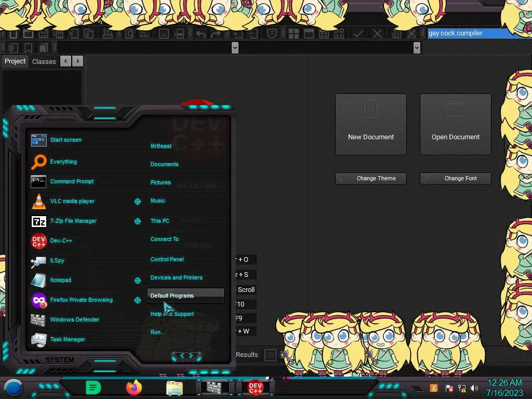Image resolution: width=532 pixels, height=399 pixels.
Task: Click the Find magnifier toolbar icon
Action: 129,34
